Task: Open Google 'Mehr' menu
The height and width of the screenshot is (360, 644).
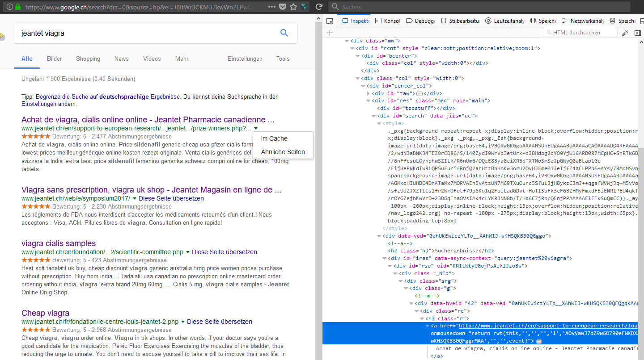Action: pyautogui.click(x=182, y=59)
